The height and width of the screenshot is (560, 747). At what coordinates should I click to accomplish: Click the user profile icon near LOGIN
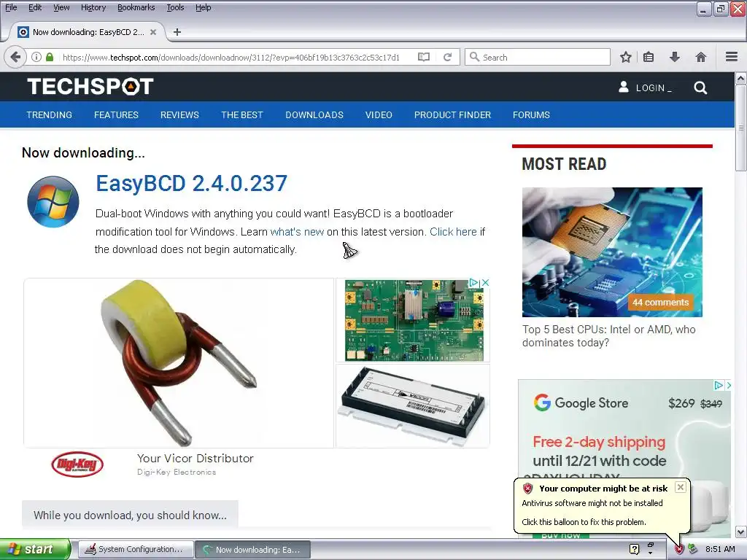pyautogui.click(x=624, y=87)
